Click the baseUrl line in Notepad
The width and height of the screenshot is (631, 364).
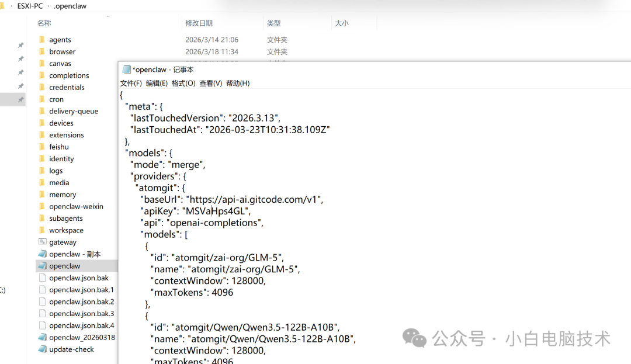[x=231, y=199]
